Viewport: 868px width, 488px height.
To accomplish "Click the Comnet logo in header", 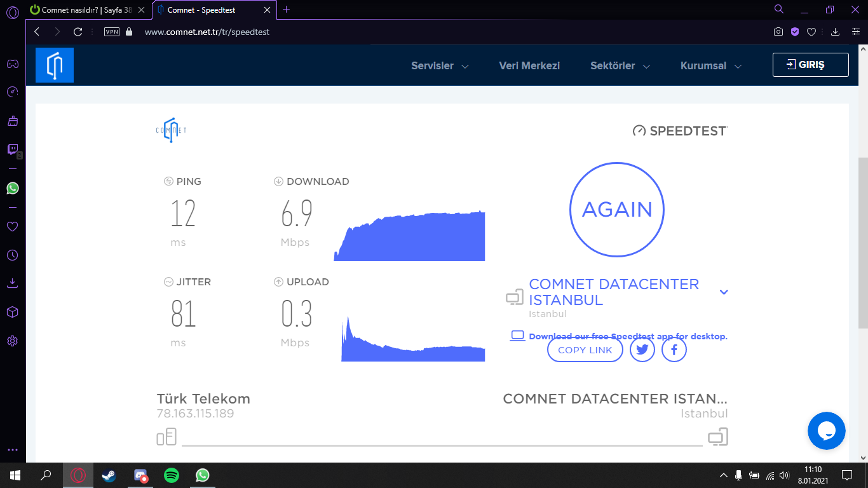I will (x=55, y=65).
